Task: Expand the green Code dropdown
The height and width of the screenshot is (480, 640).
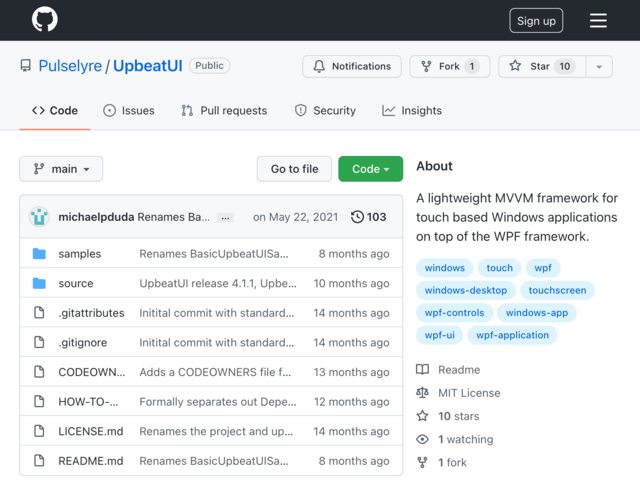Action: pyautogui.click(x=370, y=169)
